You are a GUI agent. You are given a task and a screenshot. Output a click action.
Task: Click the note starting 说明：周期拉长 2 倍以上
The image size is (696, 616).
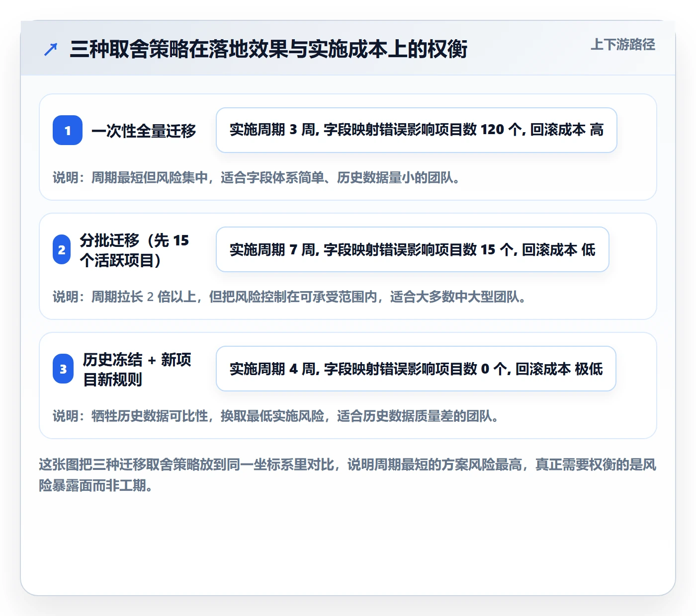(289, 297)
